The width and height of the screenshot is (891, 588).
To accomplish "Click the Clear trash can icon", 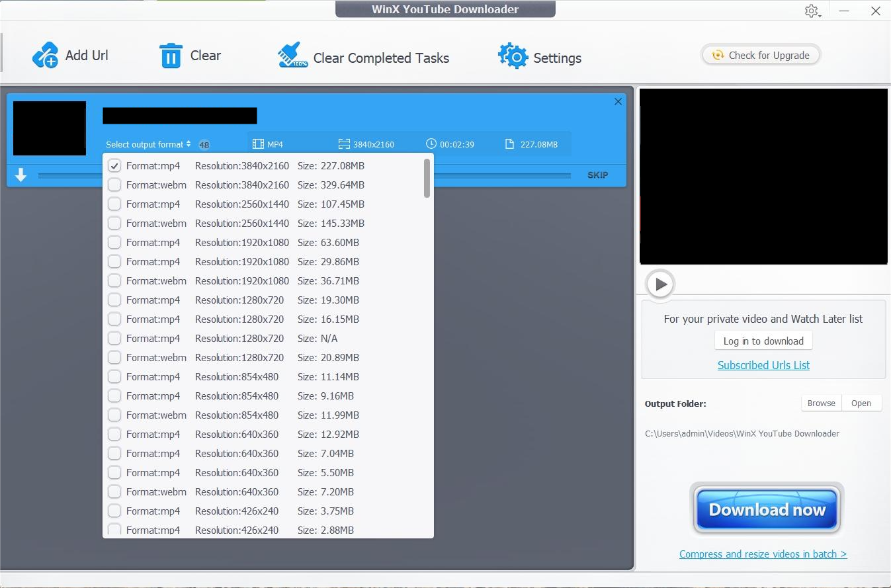I will click(171, 56).
